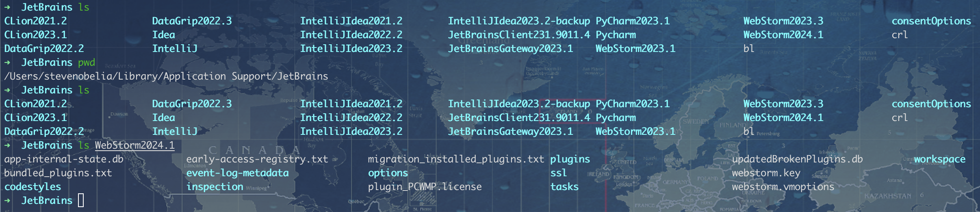The image size is (980, 212).
Task: Click plugin_PCWMP.license file name
Action: tap(425, 187)
